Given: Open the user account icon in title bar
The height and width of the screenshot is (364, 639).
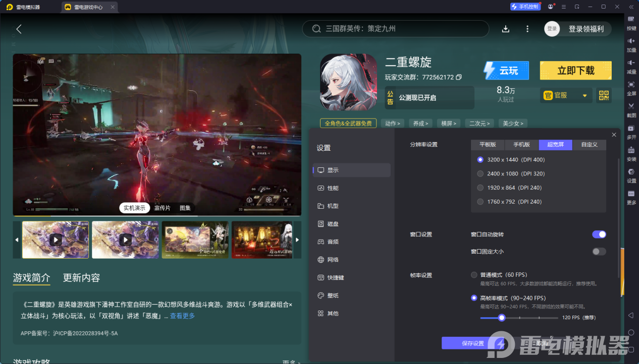Looking at the screenshot, I should (x=550, y=7).
